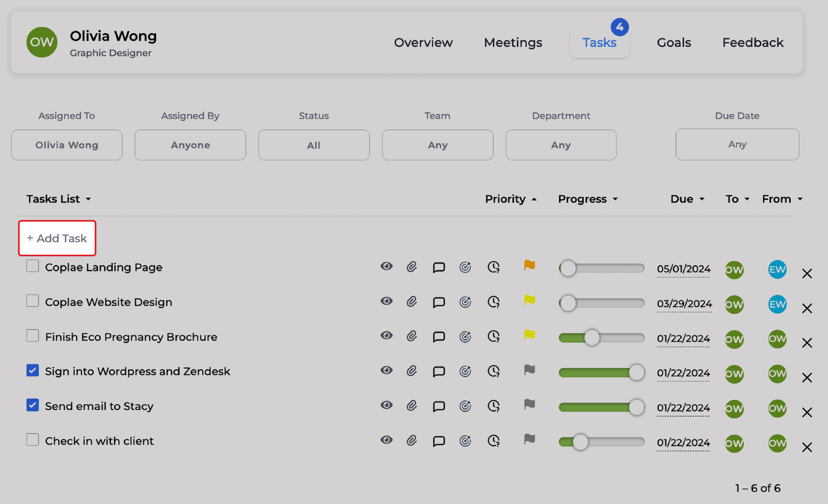The image size is (828, 504).
Task: Uncheck Send email to Stacy checkbox
Action: [x=33, y=405]
